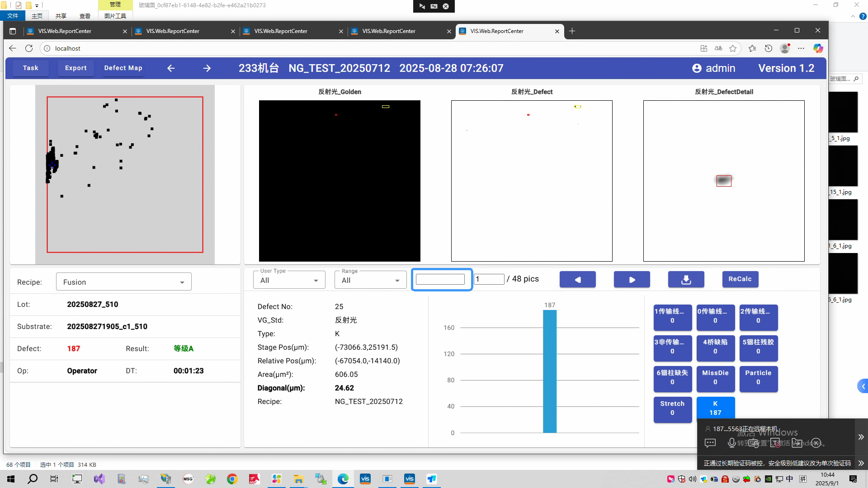Click the next image play-arrow button
Screen dimensions: 868x488
(632, 279)
